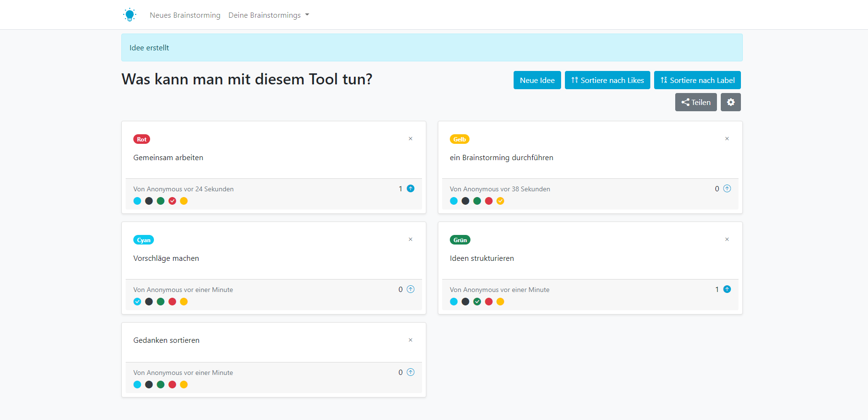Click the Neue Idee button
Screen dimensions: 868x420
(537, 80)
